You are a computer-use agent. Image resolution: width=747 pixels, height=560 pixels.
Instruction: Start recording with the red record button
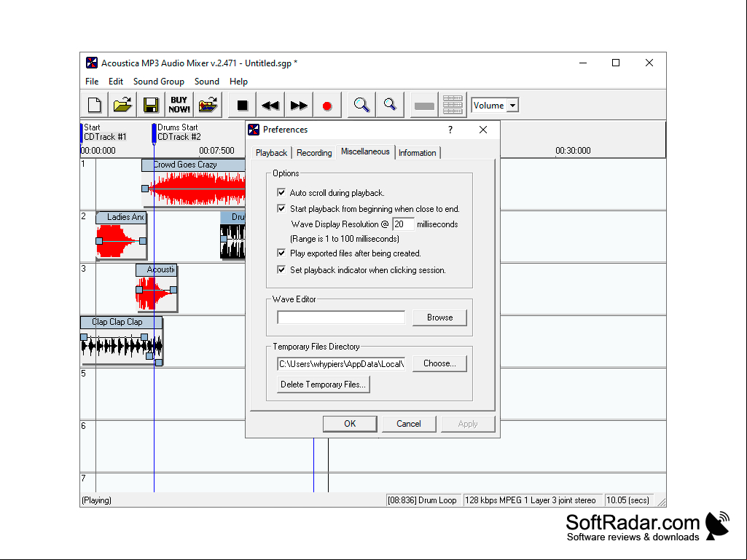click(326, 105)
